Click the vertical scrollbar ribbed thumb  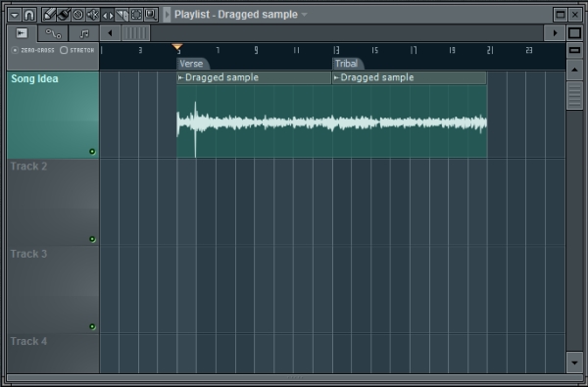574,96
